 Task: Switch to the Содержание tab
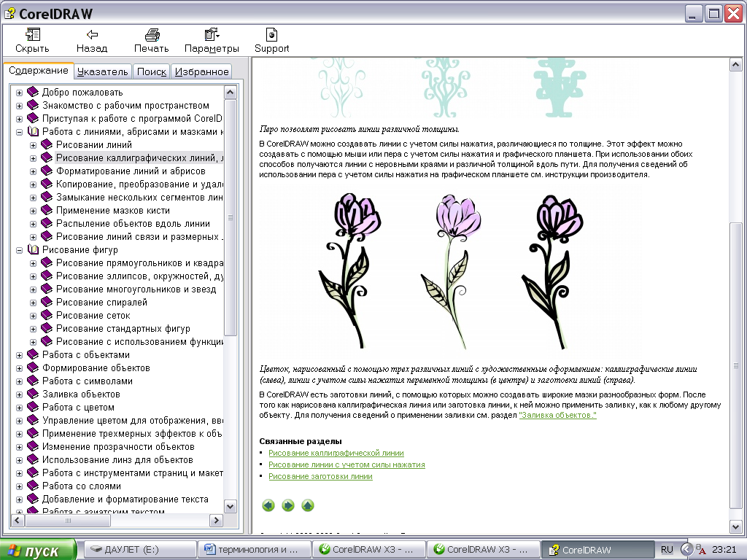[x=39, y=71]
